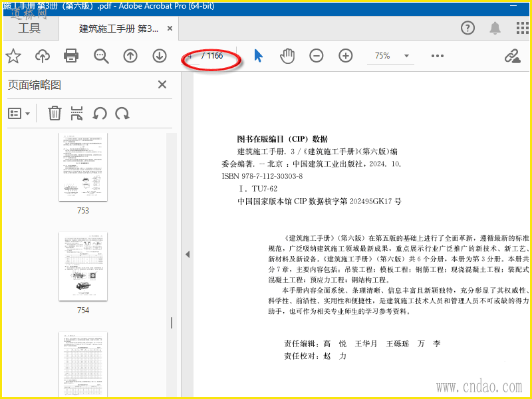The width and height of the screenshot is (532, 399).
Task: Click the ISBN 978-7-112-30303-8 text
Action: coord(262,176)
